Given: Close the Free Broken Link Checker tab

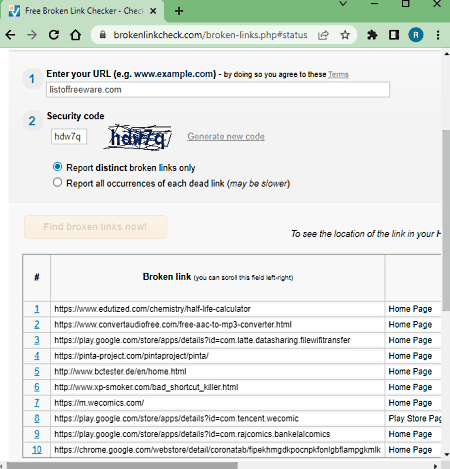Looking at the screenshot, I should (x=153, y=11).
